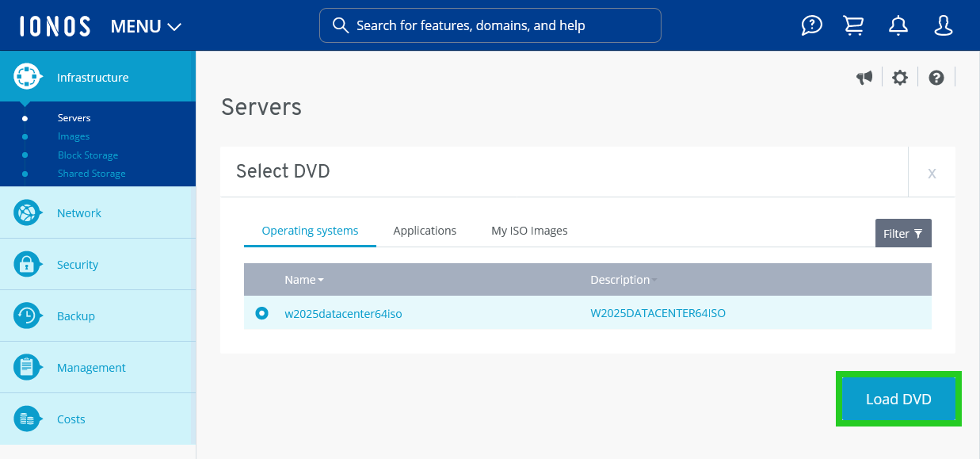This screenshot has width=980, height=459.
Task: Open the My ISO Images tab
Action: point(529,230)
